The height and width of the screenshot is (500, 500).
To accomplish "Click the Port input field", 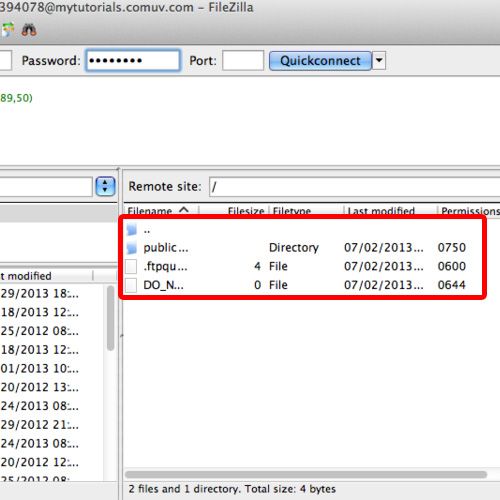I will point(243,61).
